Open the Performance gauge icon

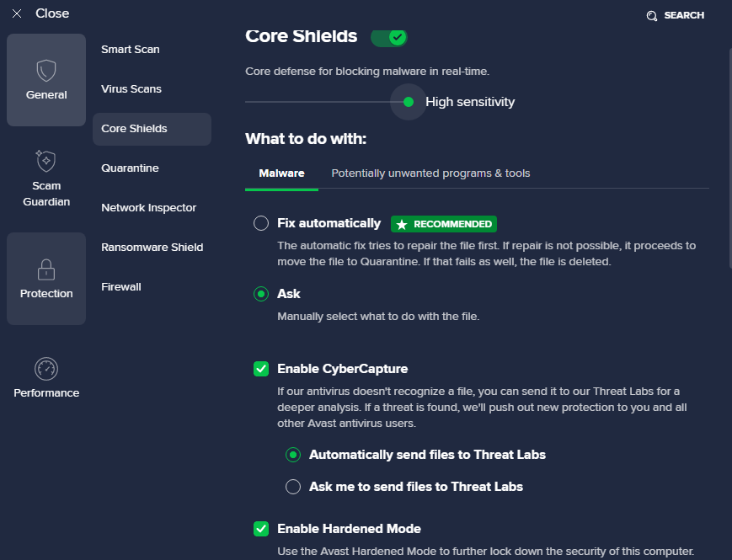46,369
